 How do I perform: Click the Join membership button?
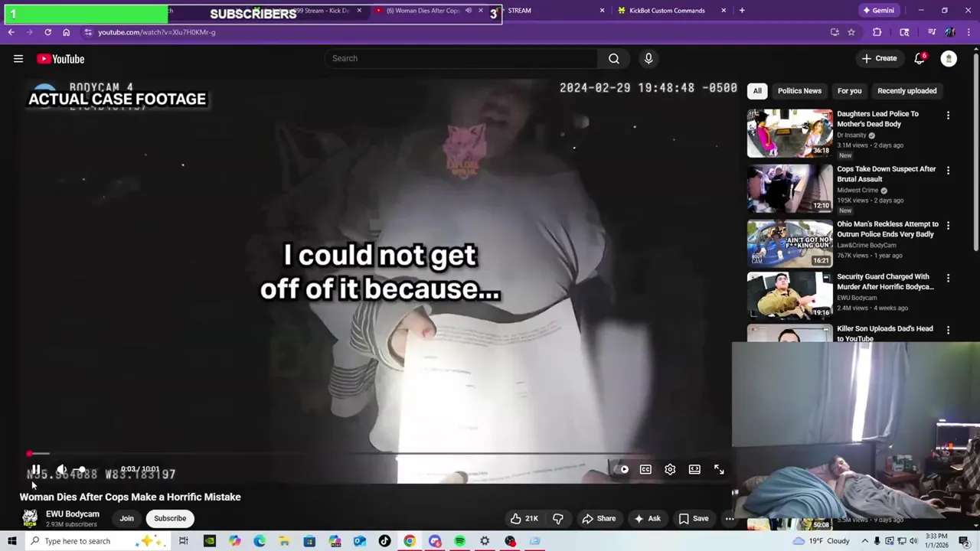point(126,519)
